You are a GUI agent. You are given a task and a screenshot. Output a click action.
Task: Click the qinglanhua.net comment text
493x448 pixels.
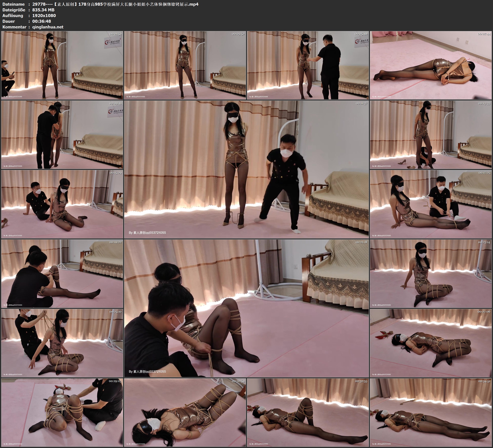coord(48,27)
